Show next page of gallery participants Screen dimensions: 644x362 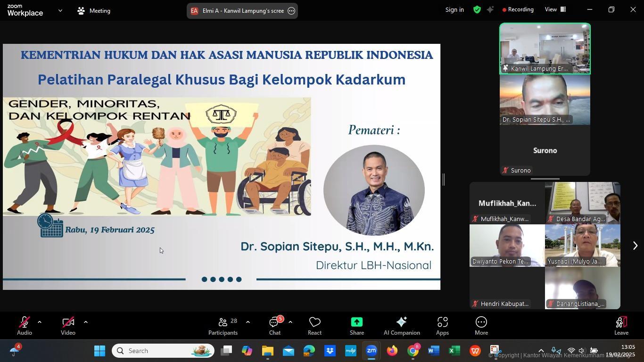pyautogui.click(x=635, y=246)
